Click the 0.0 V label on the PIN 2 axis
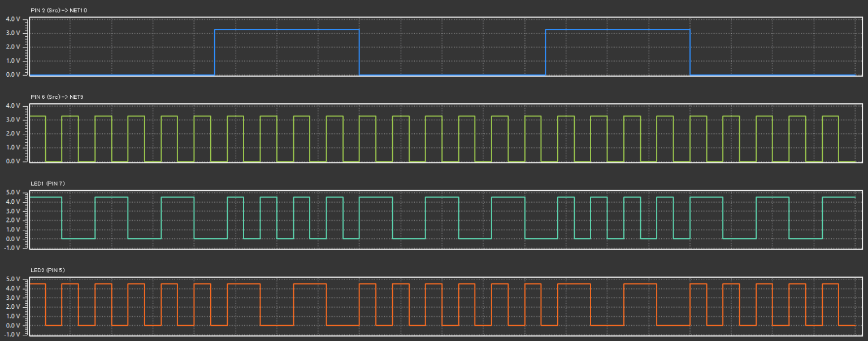Viewport: 868px width, 341px height. coord(13,75)
